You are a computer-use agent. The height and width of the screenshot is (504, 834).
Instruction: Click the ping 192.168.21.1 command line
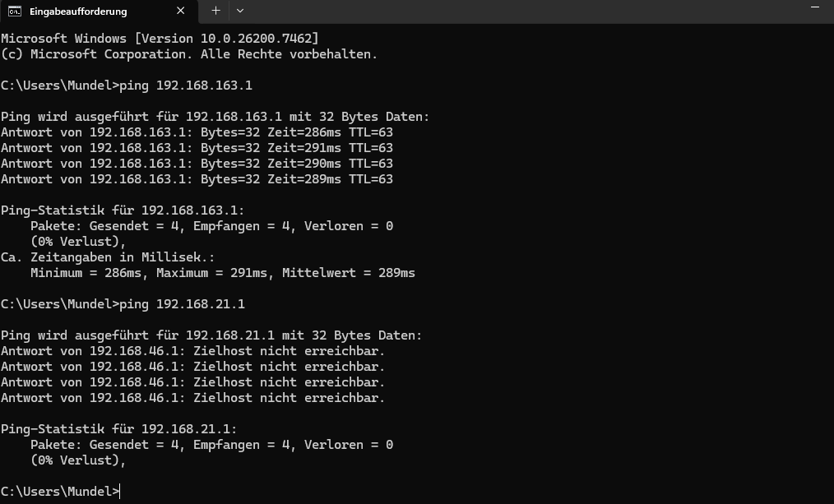123,304
